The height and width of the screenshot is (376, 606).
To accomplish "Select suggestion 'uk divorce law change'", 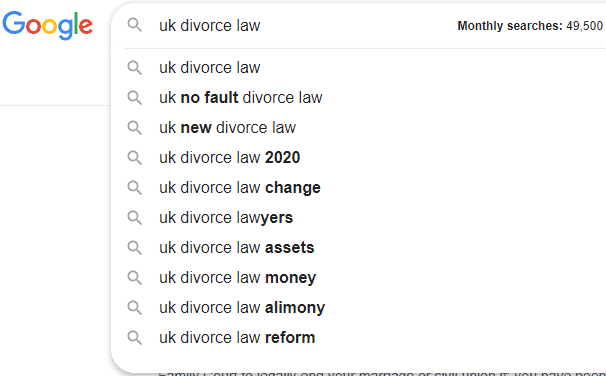I will pos(358,187).
